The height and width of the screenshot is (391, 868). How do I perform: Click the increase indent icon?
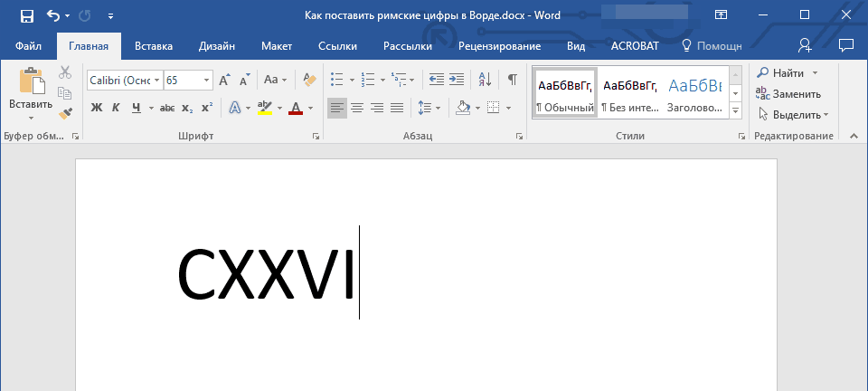[457, 80]
